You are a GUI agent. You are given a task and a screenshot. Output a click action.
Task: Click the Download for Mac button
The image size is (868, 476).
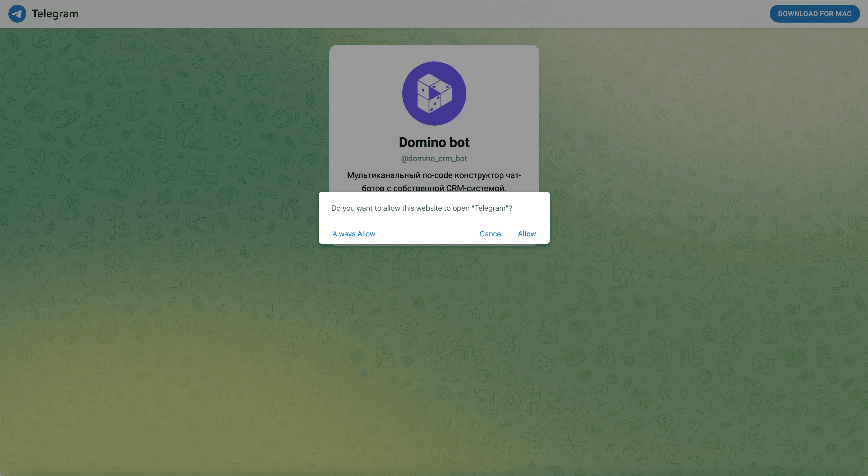tap(814, 14)
